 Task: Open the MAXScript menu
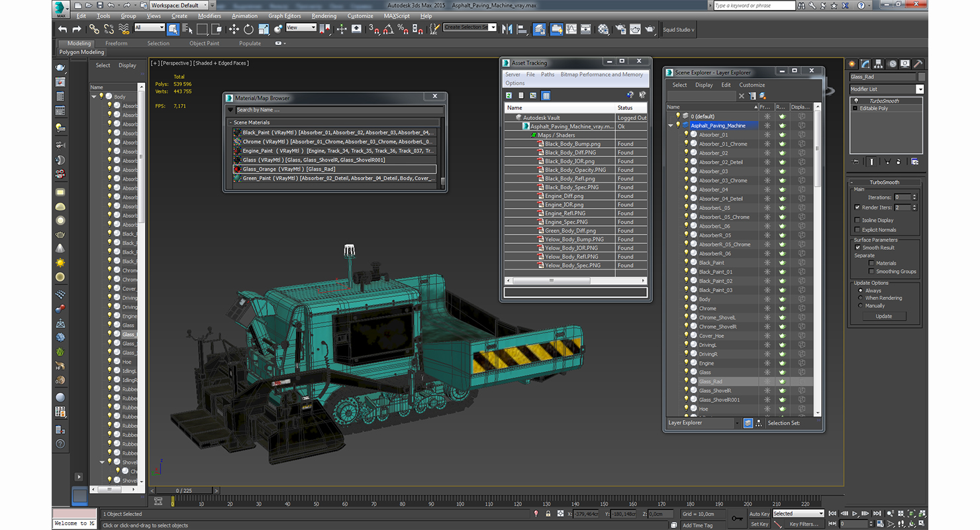pos(397,16)
